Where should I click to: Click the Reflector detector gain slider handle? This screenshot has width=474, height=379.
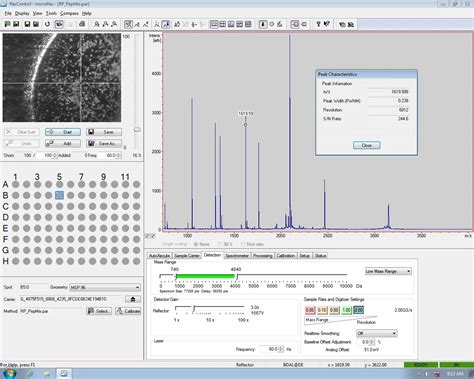pos(194,309)
